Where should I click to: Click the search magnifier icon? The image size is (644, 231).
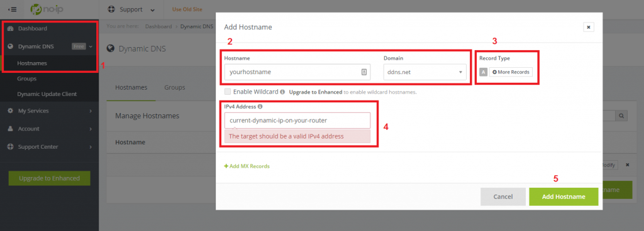point(621,116)
